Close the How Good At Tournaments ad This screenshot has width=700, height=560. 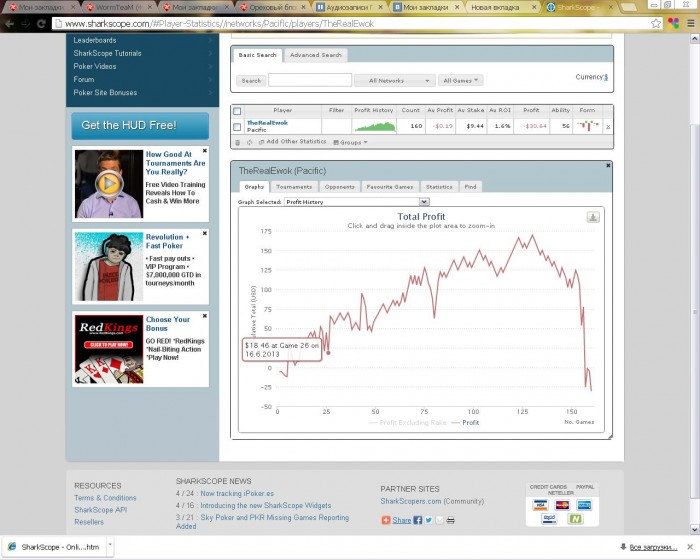[205, 151]
